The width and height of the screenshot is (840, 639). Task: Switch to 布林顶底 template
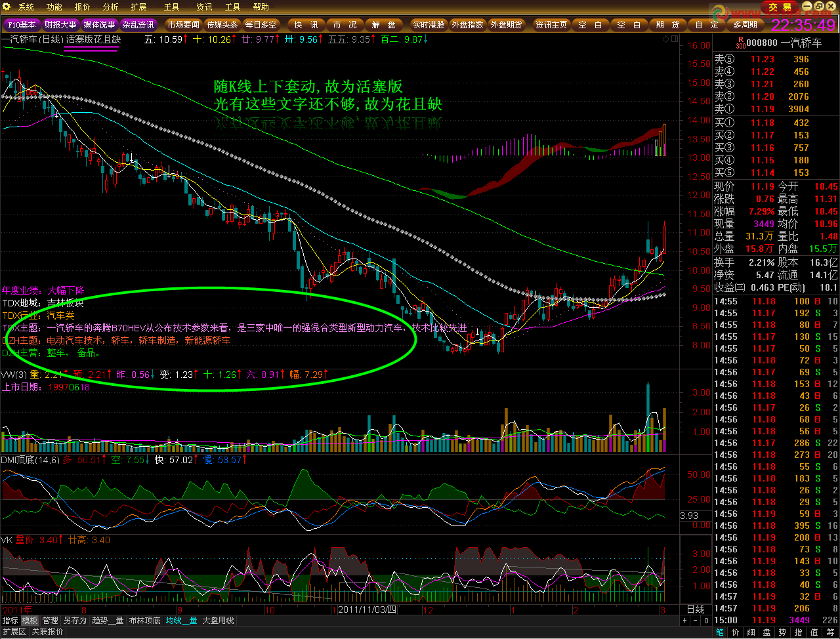tap(145, 621)
